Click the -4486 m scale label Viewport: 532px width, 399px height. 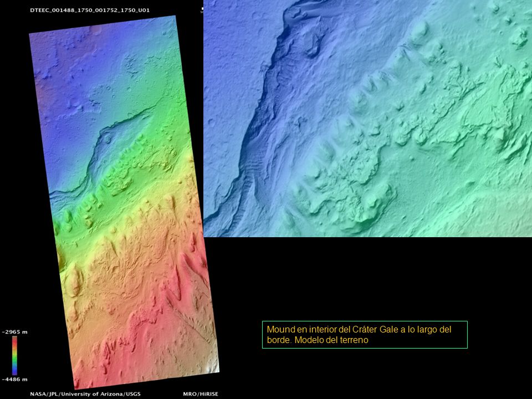pos(14,379)
